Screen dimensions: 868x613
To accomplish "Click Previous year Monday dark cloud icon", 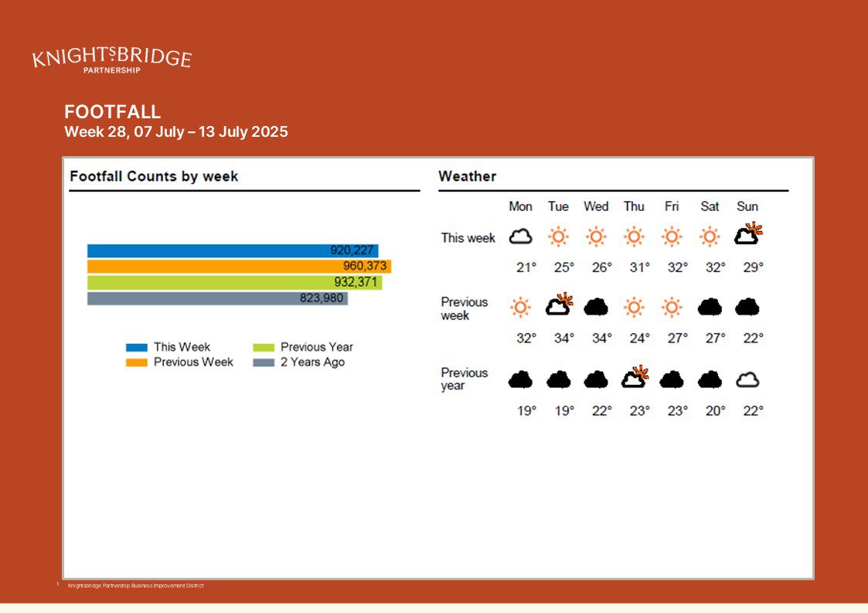I will 520,380.
